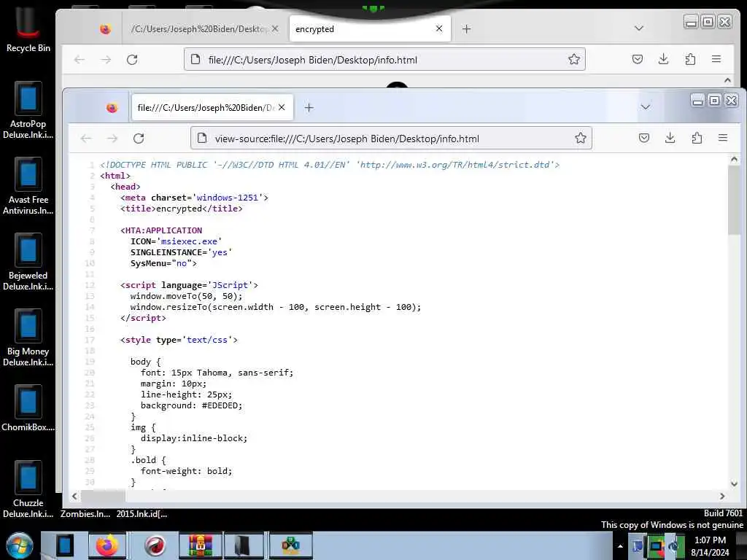
Task: Click the vertical scrollbar thumb in source view
Action: pyautogui.click(x=734, y=200)
